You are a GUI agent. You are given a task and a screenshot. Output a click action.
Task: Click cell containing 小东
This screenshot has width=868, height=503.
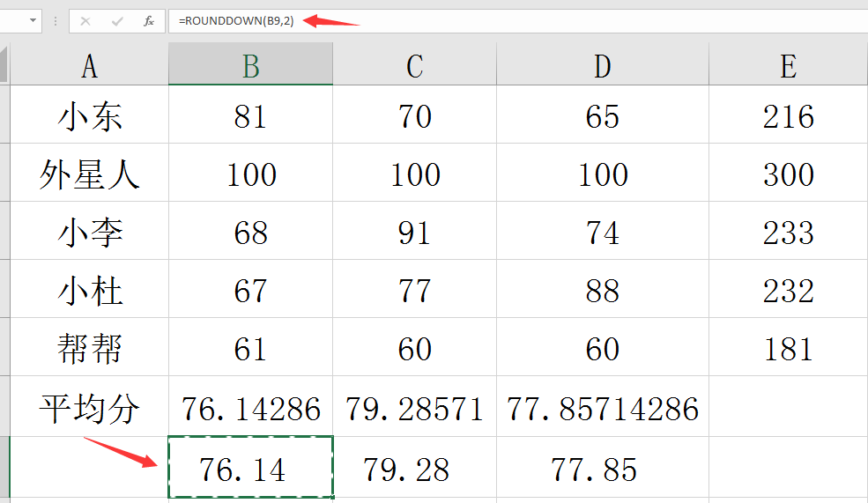89,115
